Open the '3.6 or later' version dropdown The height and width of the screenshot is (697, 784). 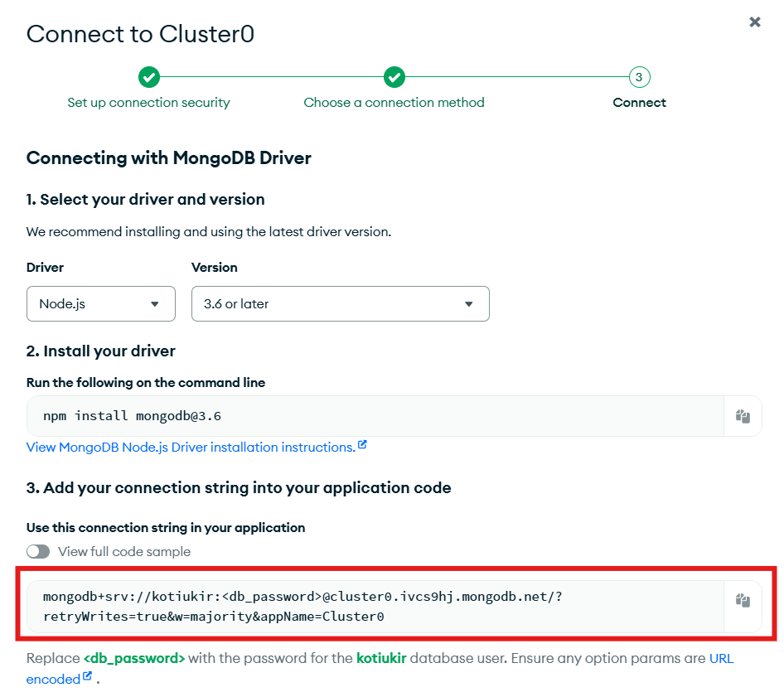tap(340, 303)
